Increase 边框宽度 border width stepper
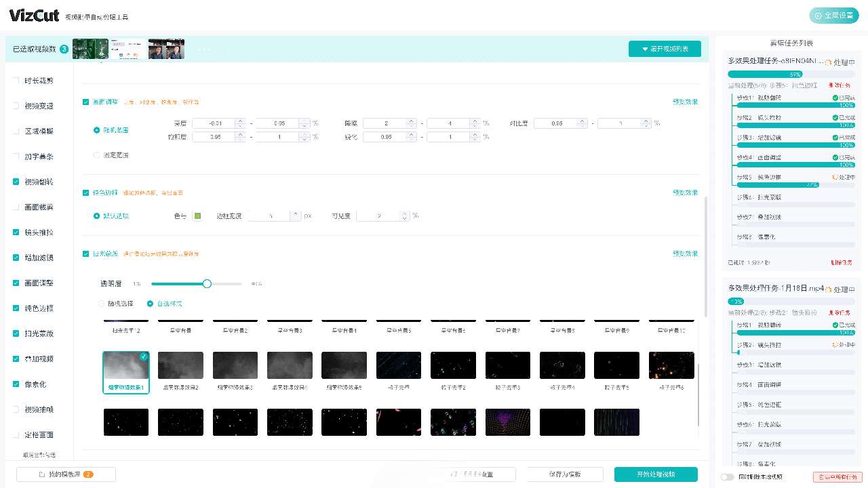Image resolution: width=868 pixels, height=488 pixels. pos(296,213)
